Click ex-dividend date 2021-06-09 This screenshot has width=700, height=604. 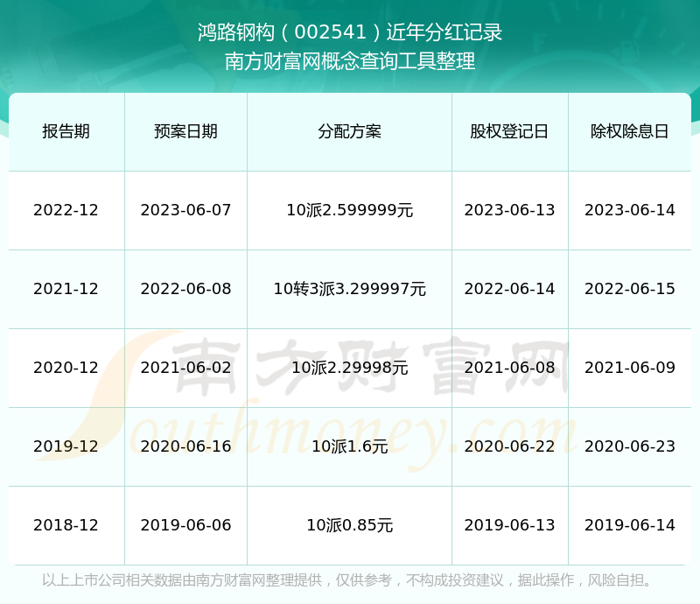coord(629,368)
